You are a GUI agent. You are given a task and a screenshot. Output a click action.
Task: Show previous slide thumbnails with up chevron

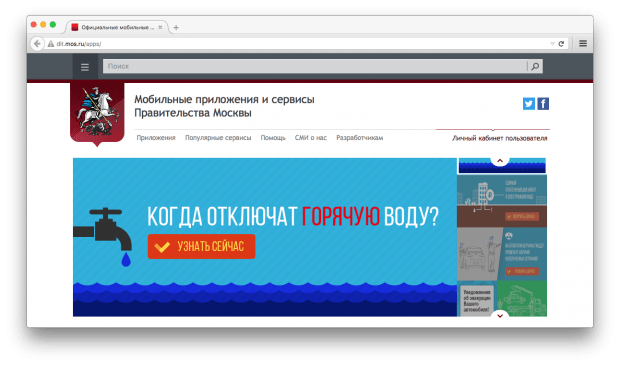coord(500,160)
